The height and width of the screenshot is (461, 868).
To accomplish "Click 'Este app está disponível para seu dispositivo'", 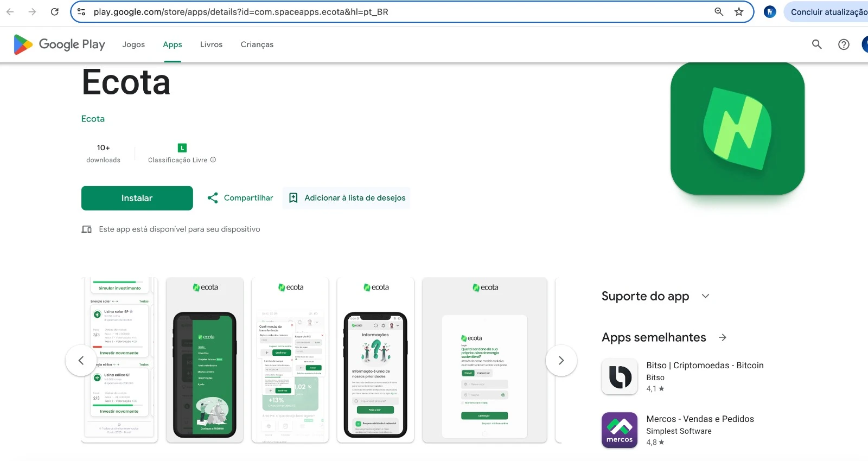I will tap(180, 229).
